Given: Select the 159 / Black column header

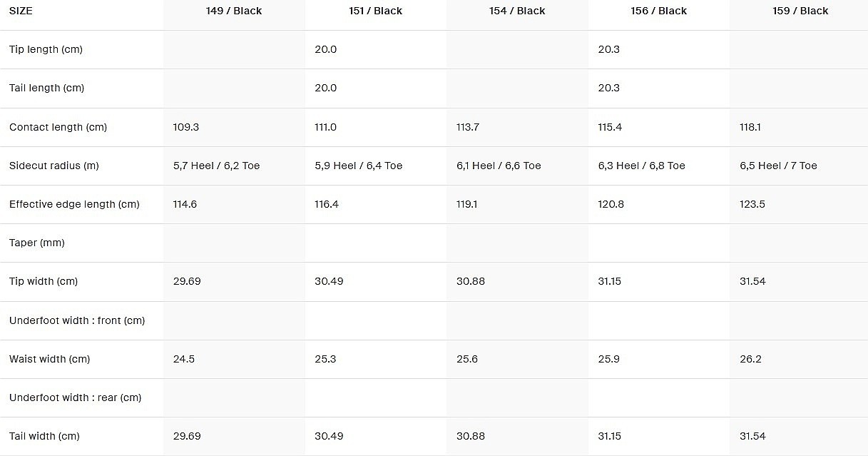Looking at the screenshot, I should pyautogui.click(x=800, y=11).
